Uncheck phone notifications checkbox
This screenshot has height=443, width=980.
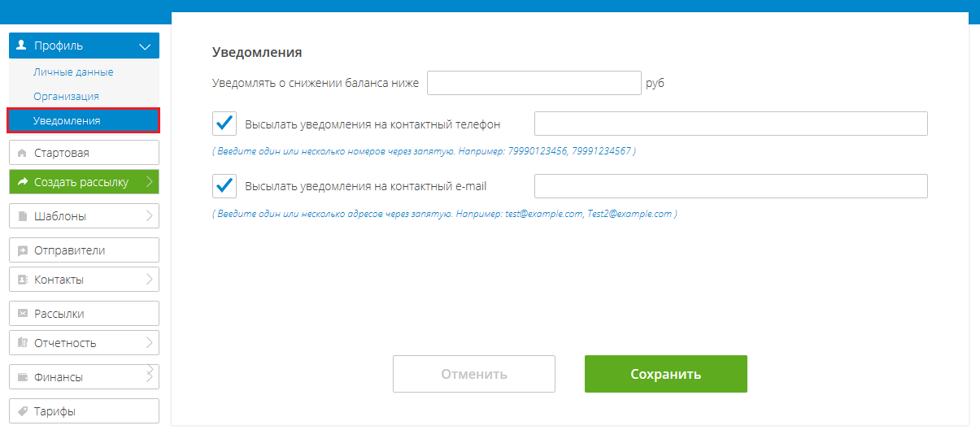tap(224, 124)
